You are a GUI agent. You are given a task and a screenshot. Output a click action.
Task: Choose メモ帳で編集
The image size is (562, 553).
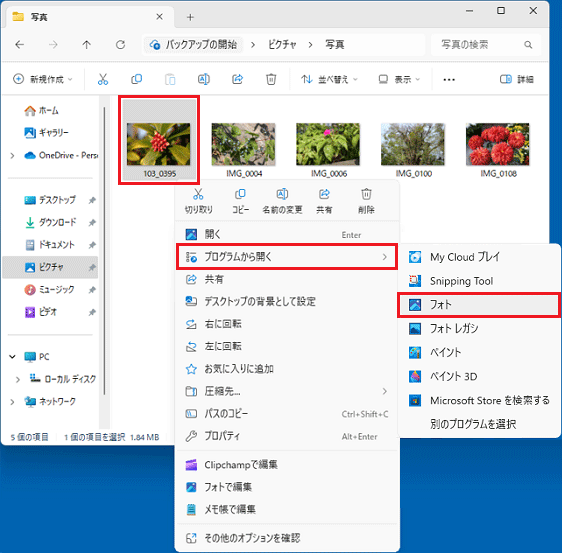pyautogui.click(x=287, y=509)
